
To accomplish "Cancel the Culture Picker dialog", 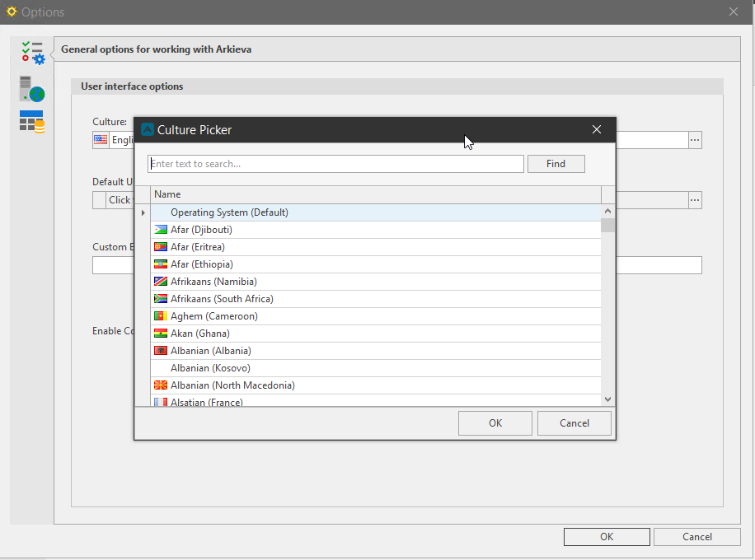I will pos(574,423).
